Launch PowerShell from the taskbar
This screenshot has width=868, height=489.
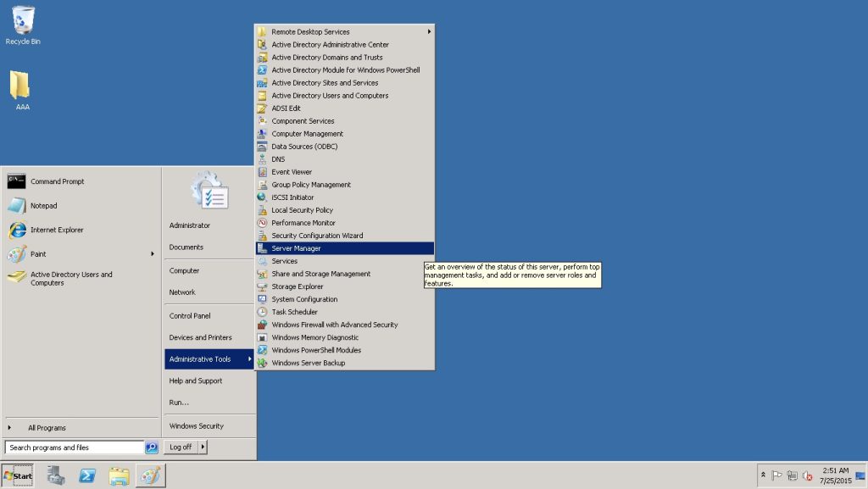click(x=87, y=475)
